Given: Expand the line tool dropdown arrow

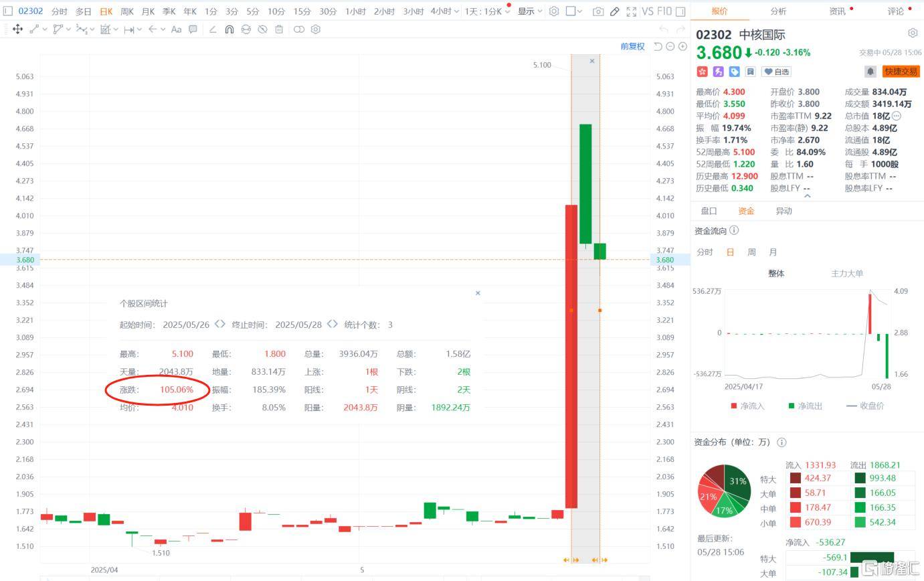Looking at the screenshot, I should pyautogui.click(x=44, y=29).
